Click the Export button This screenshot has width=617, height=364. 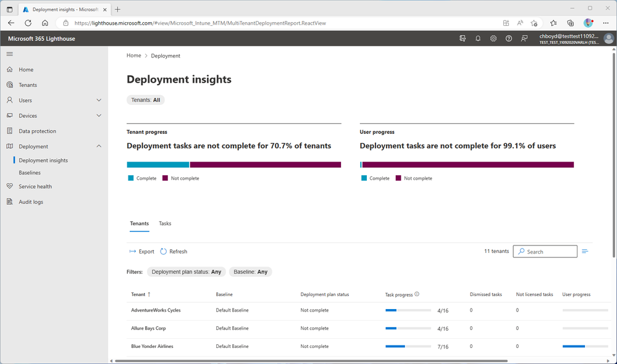click(x=141, y=252)
